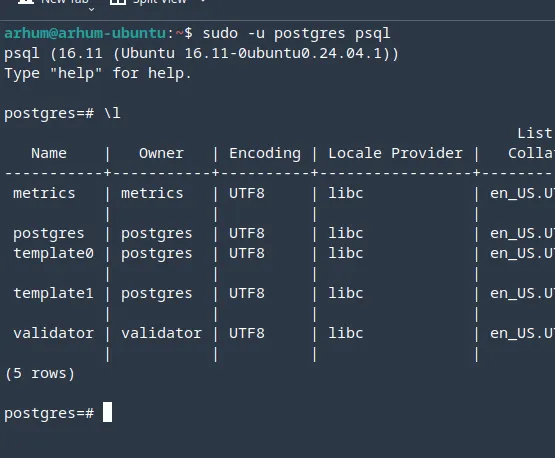
Task: Select 'postgres' database in the Name column
Action: [x=49, y=234]
